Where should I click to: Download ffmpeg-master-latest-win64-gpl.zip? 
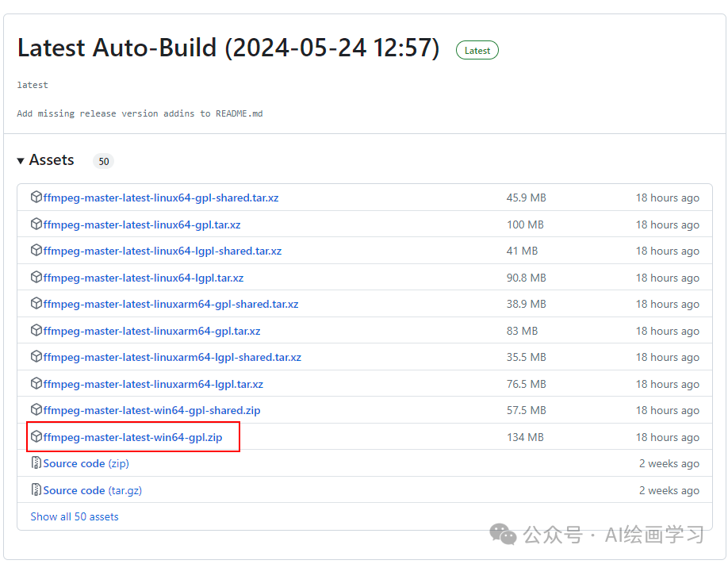[132, 437]
